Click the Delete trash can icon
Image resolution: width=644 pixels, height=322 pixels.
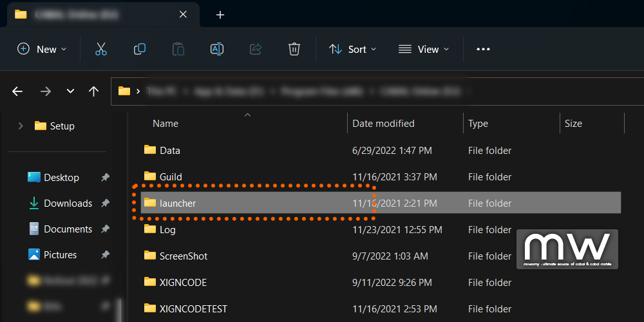(294, 49)
